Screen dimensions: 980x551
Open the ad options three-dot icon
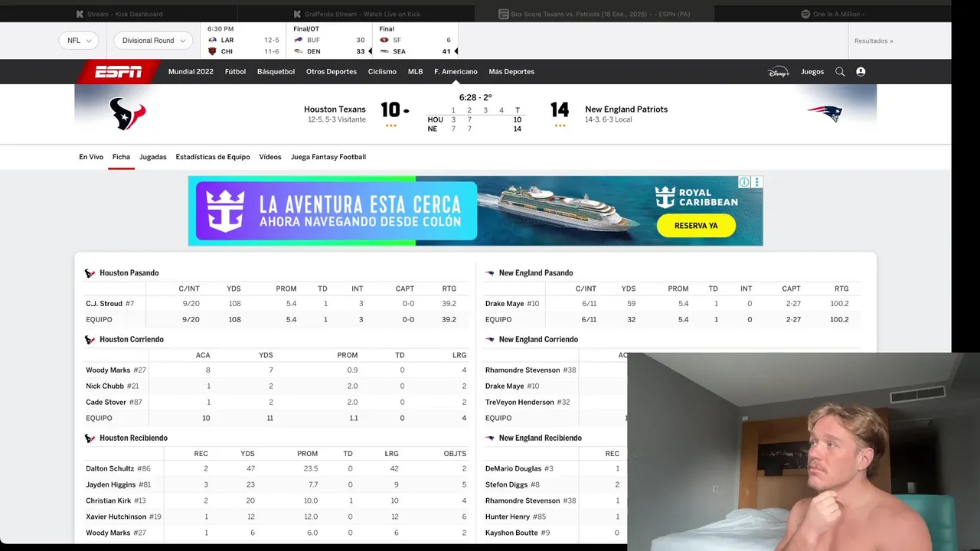coord(757,182)
